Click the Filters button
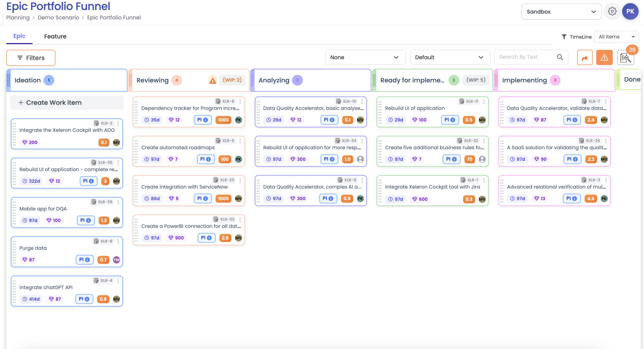The width and height of the screenshot is (644, 349). [31, 58]
